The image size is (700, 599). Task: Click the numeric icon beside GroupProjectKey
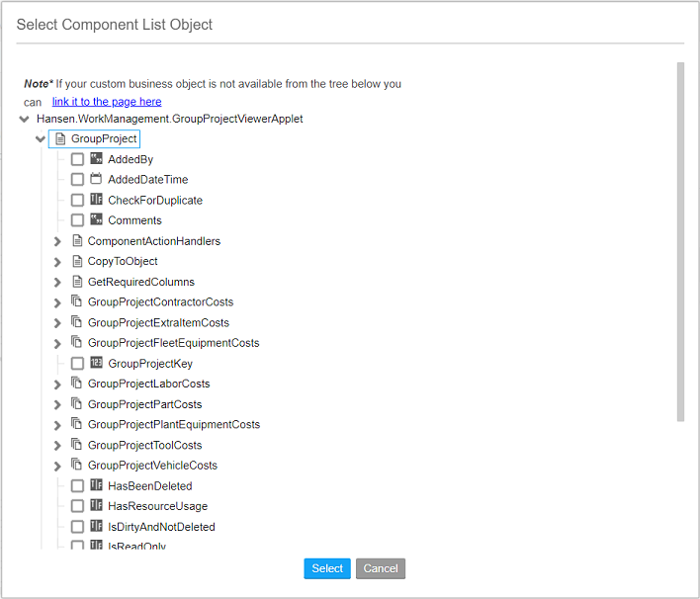tap(96, 364)
